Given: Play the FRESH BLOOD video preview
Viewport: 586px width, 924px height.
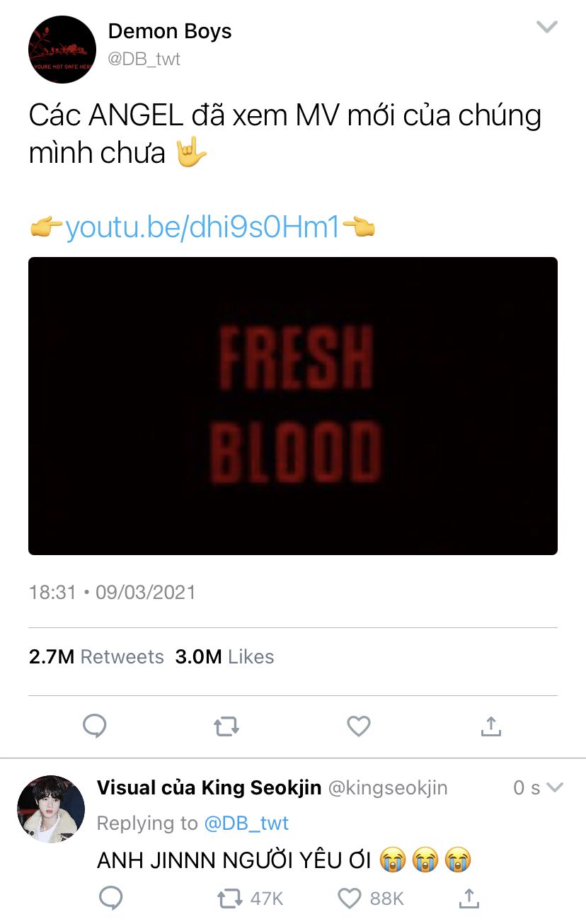Looking at the screenshot, I should (293, 406).
